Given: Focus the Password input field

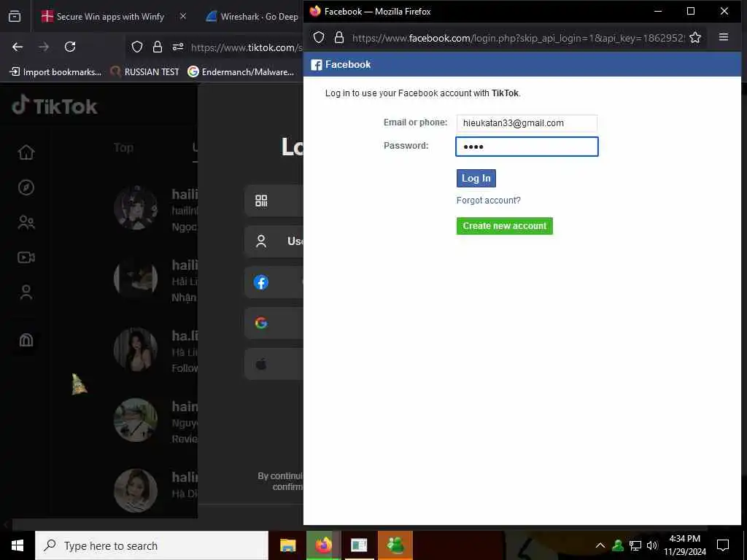Looking at the screenshot, I should point(527,147).
